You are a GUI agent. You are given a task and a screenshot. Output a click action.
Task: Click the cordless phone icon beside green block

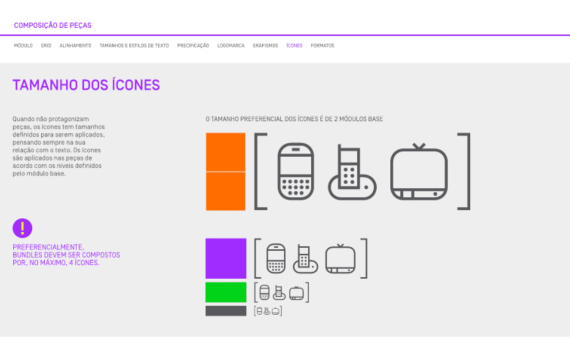click(279, 292)
